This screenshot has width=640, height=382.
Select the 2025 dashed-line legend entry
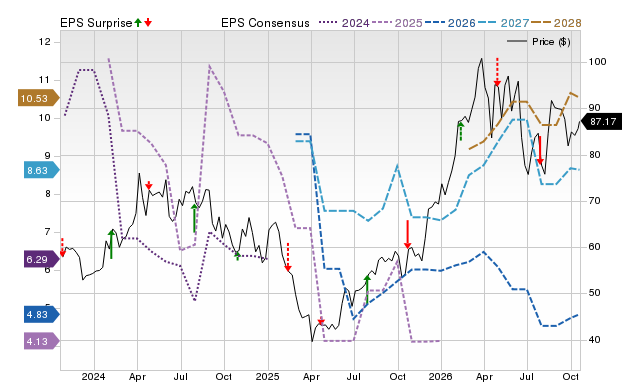coord(397,23)
